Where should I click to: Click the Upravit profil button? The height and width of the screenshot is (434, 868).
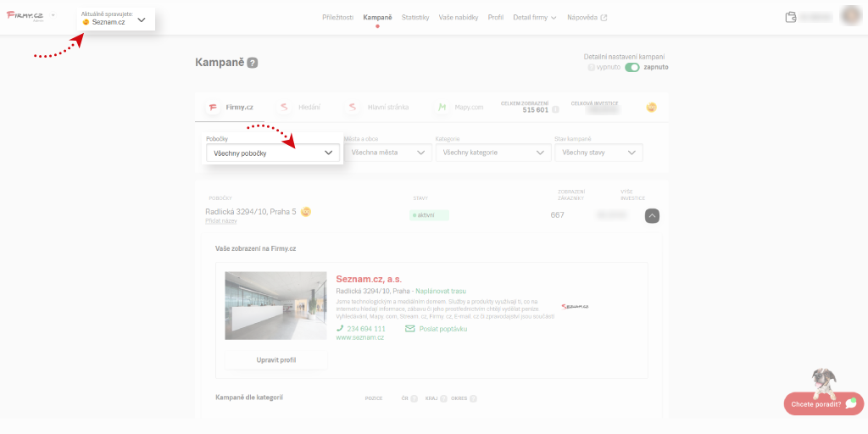[275, 360]
